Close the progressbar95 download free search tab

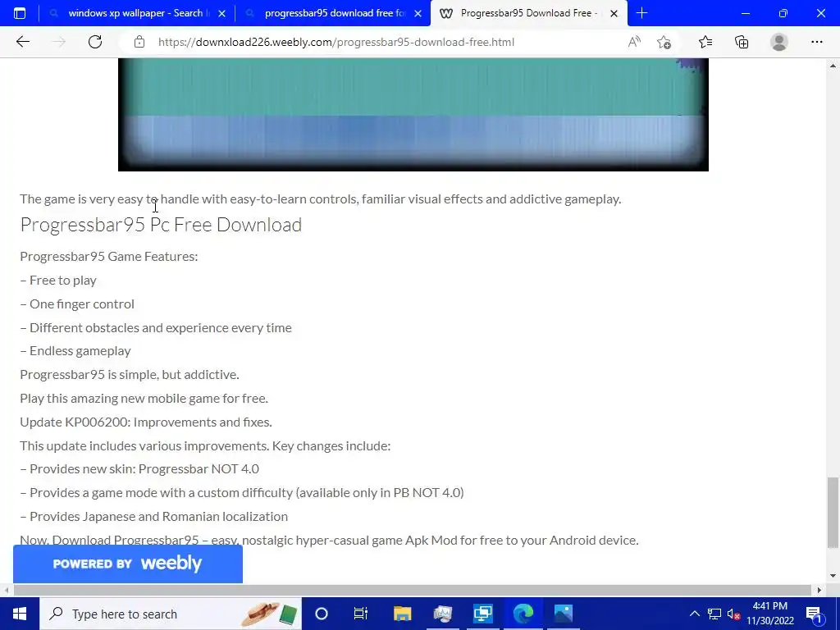point(418,13)
